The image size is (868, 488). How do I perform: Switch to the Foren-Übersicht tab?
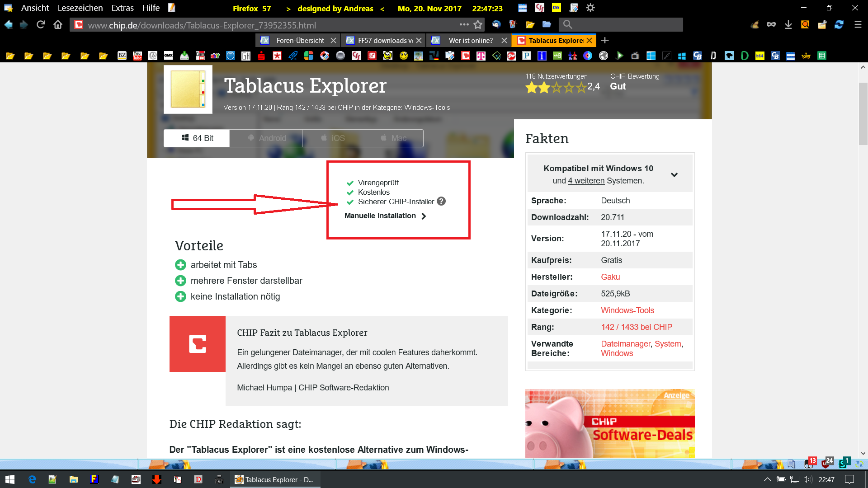coord(300,40)
